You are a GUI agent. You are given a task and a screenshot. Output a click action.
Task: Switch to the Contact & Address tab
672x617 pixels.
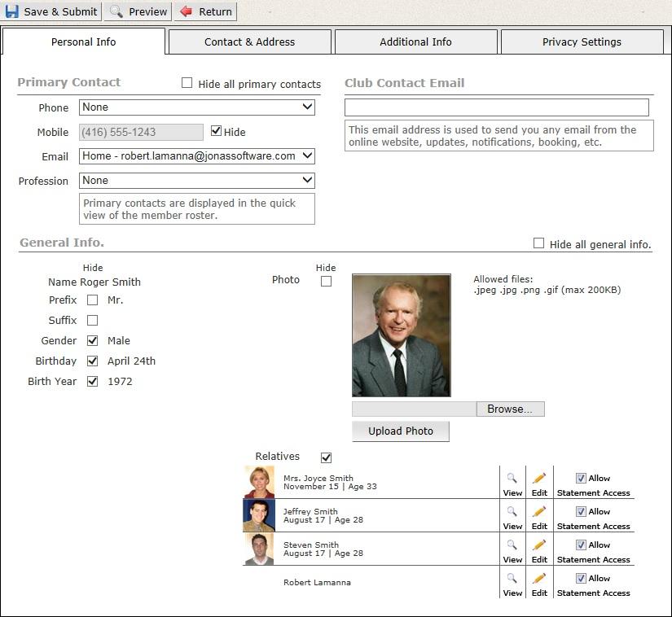pos(250,42)
